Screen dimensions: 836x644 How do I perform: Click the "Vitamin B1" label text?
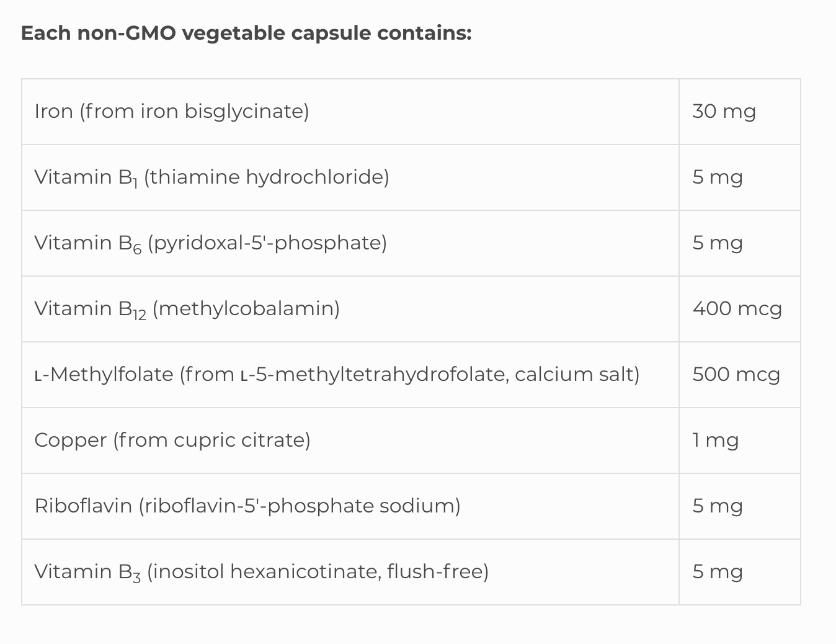point(85,177)
